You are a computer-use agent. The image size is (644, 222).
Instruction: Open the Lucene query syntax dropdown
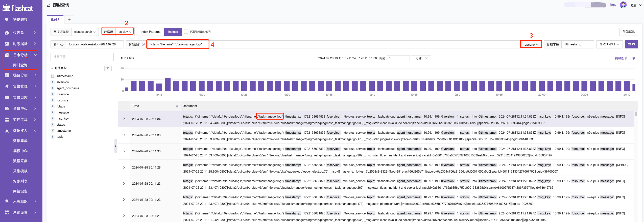pos(531,44)
